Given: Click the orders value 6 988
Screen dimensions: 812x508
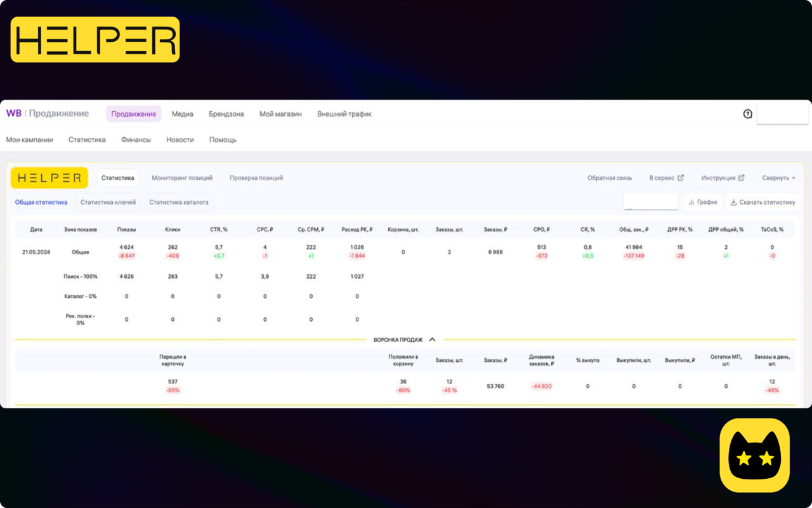Looking at the screenshot, I should coord(495,252).
